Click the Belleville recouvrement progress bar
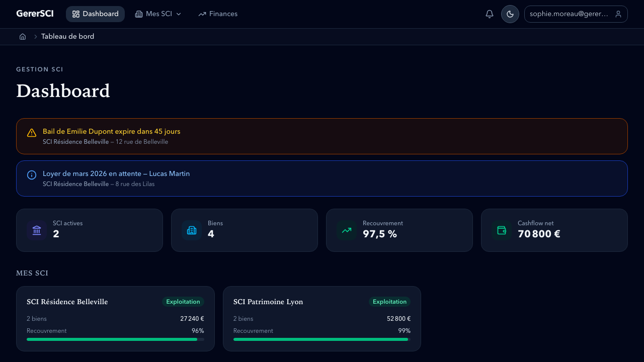The height and width of the screenshot is (362, 644). coord(115,339)
